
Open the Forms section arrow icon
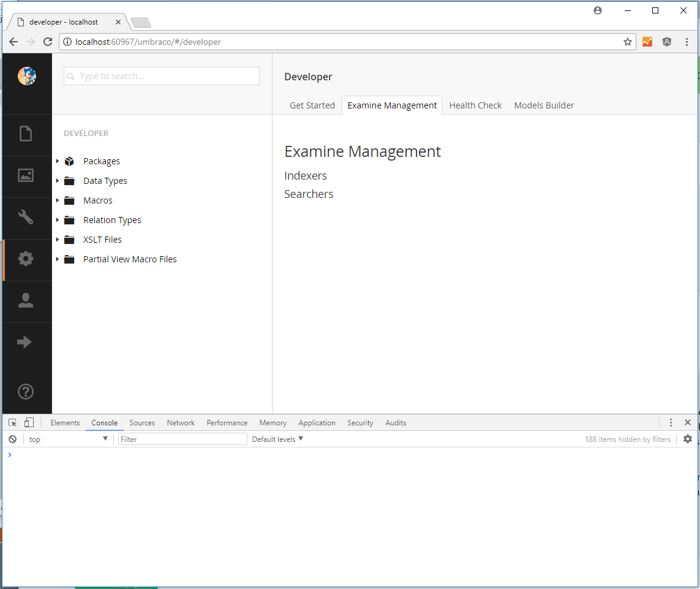click(x=24, y=342)
